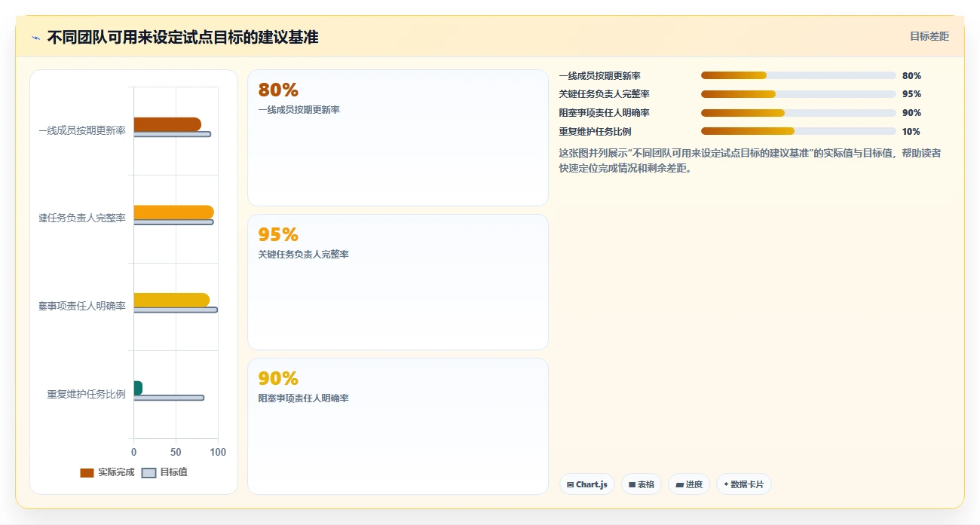Screen dimensions: 980x525
Task: Click the 阻塞事项责任人明确率 caption in the 90% card
Action: click(304, 398)
